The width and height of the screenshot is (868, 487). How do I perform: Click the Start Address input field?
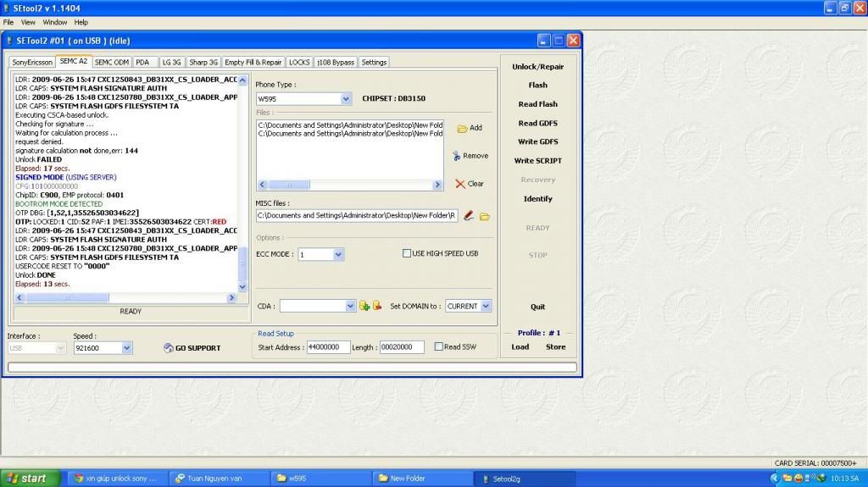coord(328,347)
